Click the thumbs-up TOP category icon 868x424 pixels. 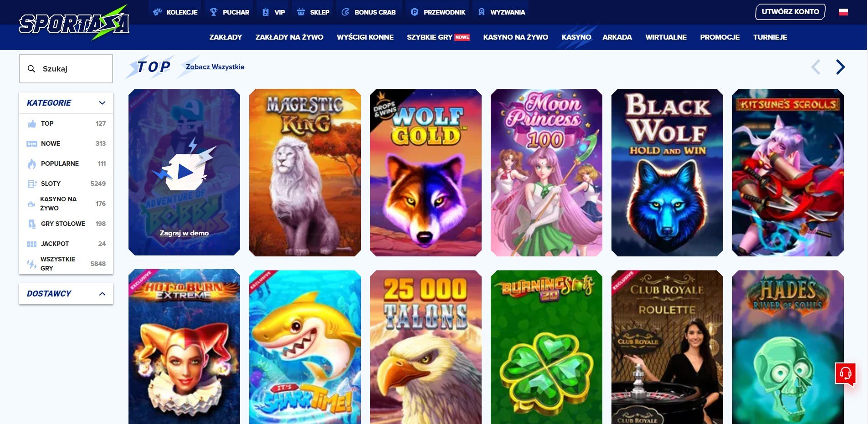click(31, 124)
